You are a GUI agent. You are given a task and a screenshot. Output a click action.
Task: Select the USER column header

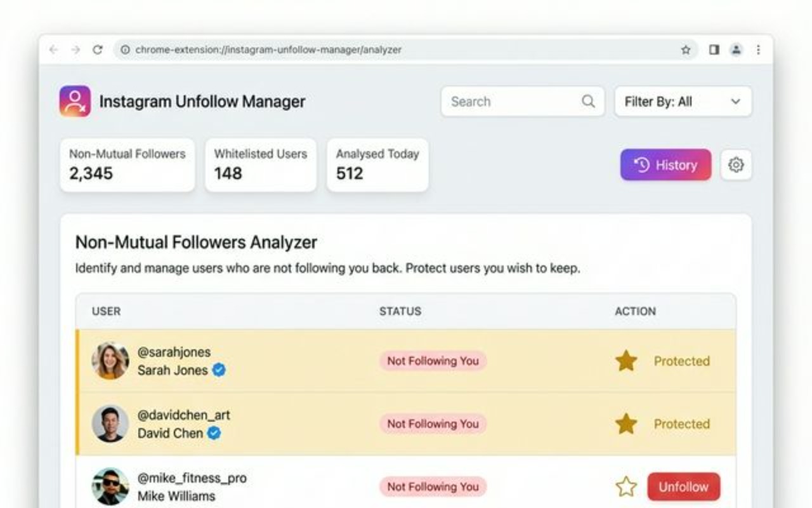pos(106,311)
